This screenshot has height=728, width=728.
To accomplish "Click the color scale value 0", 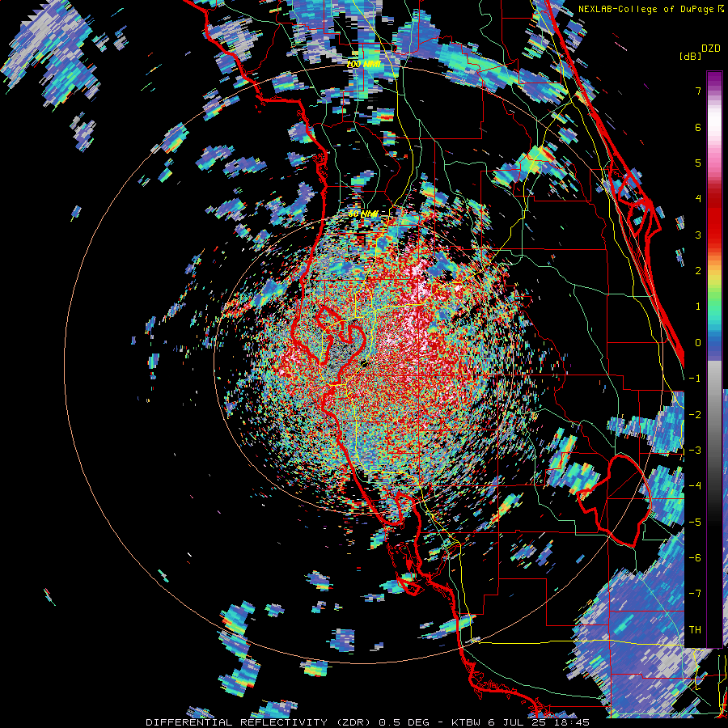I will click(x=698, y=343).
